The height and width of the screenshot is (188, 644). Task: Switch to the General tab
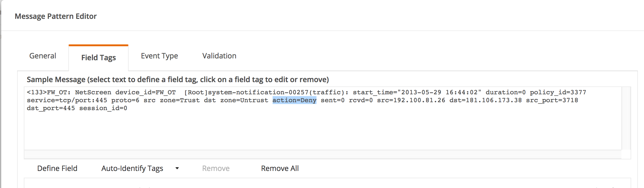click(43, 56)
